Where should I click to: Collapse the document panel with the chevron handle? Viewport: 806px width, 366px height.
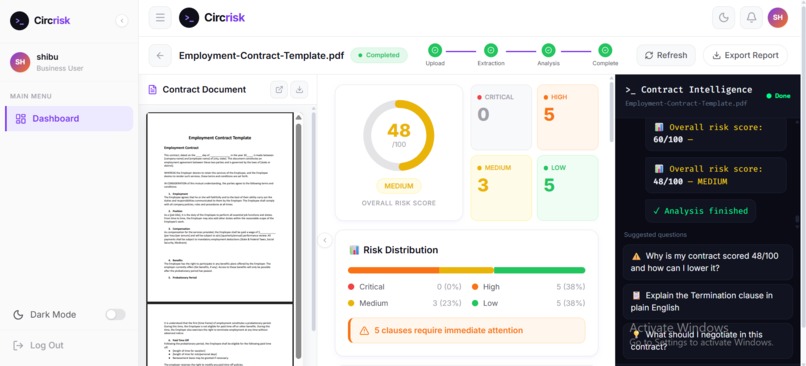324,240
